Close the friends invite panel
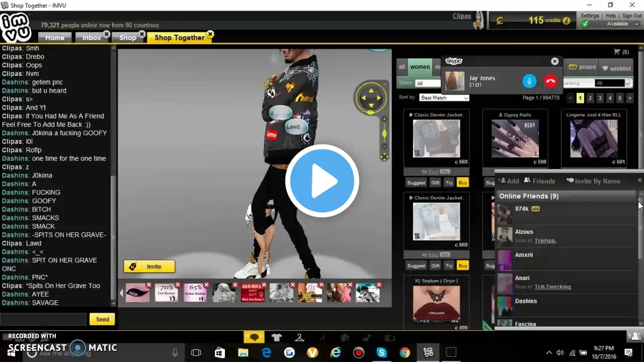Image resolution: width=644 pixels, height=362 pixels. click(x=639, y=180)
